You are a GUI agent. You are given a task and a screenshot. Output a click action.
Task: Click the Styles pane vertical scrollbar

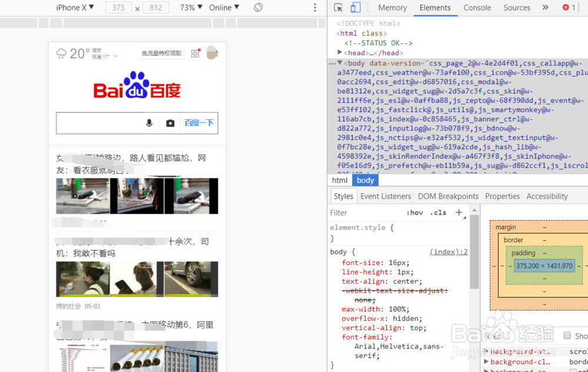click(475, 252)
